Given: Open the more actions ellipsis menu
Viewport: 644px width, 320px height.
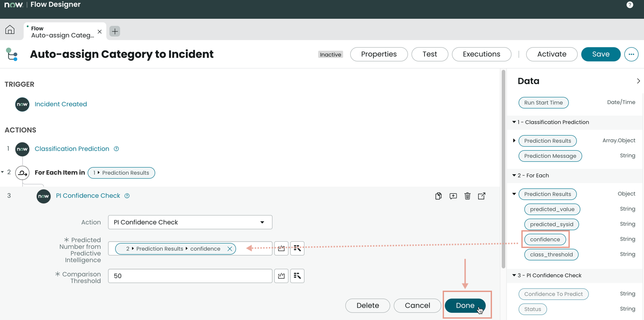Looking at the screenshot, I should pos(631,54).
